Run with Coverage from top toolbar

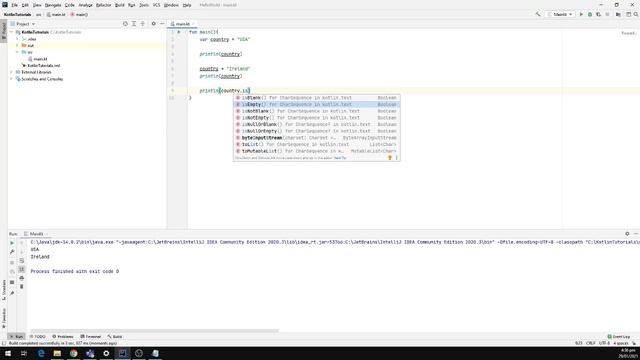click(598, 14)
